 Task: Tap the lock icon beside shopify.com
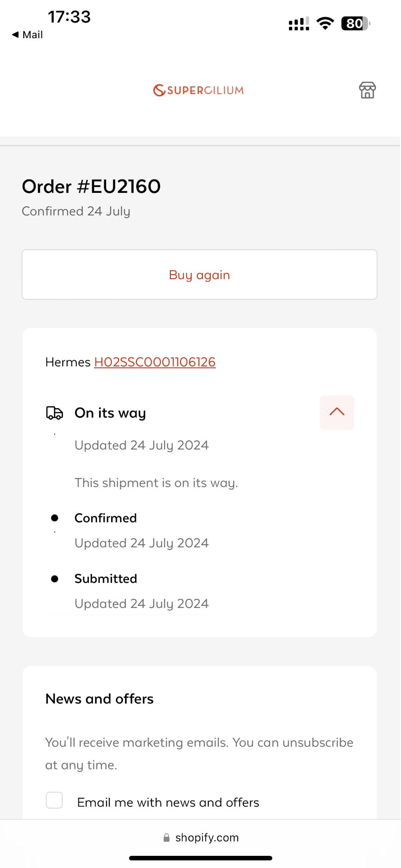[166, 837]
